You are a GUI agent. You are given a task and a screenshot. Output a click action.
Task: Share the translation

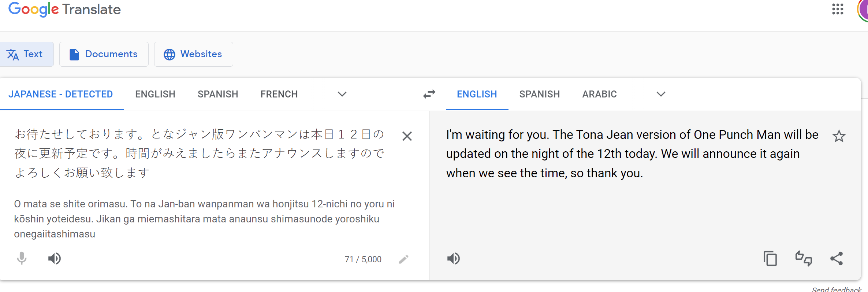click(x=837, y=259)
